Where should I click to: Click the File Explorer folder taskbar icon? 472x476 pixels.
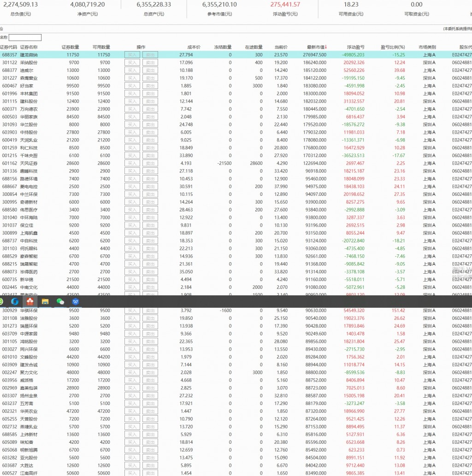[x=45, y=302]
